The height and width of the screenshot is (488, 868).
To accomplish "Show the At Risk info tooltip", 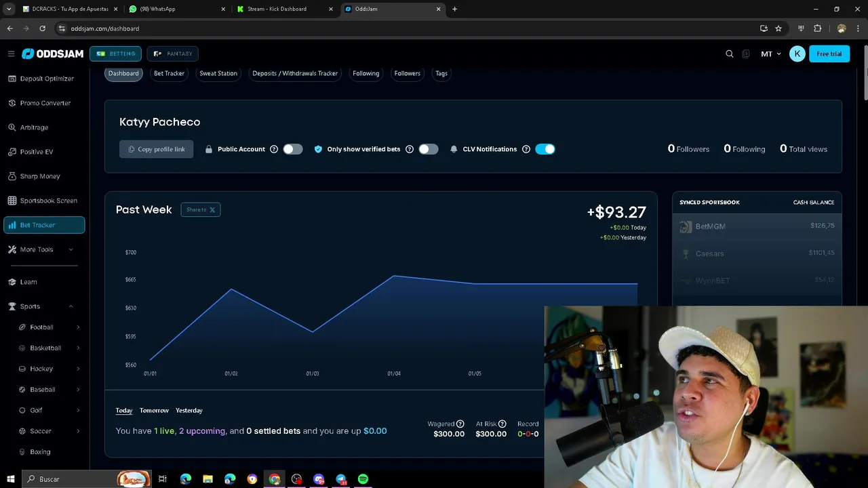I will 502,424.
